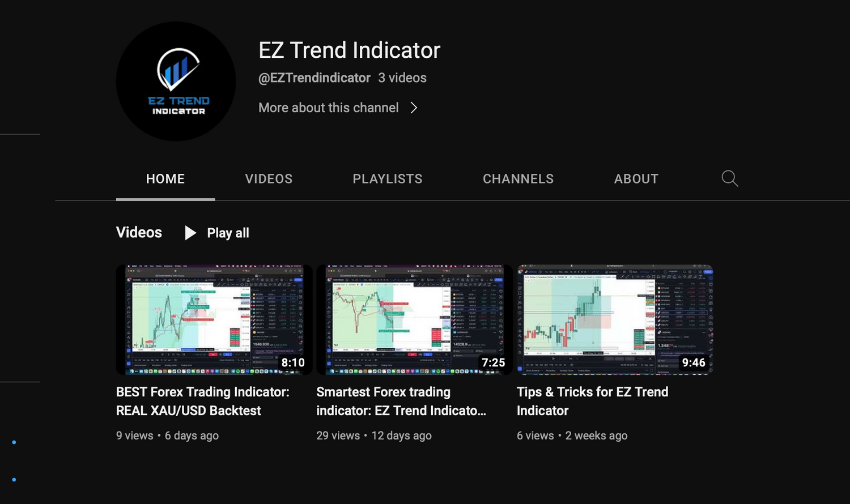Click the 6 days ago text
The width and height of the screenshot is (850, 504).
192,435
